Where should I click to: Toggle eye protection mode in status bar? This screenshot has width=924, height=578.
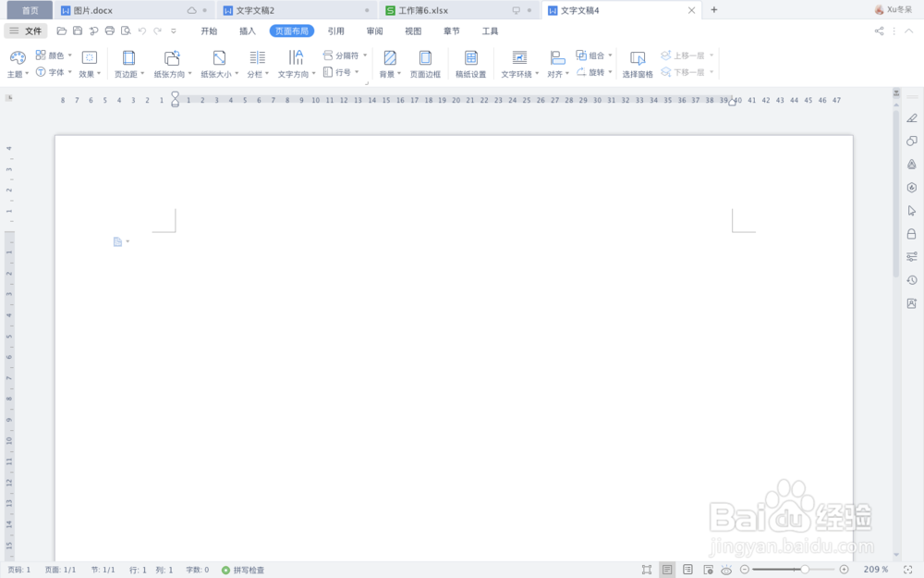(x=726, y=570)
